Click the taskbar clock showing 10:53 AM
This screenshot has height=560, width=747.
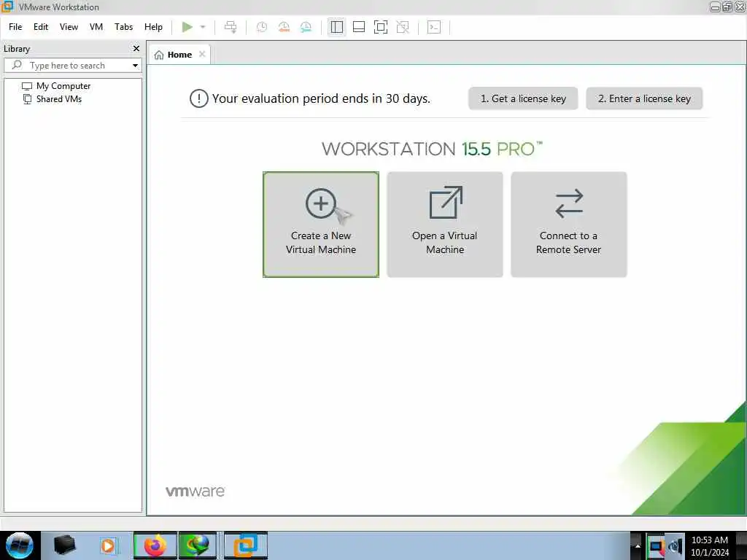(710, 545)
